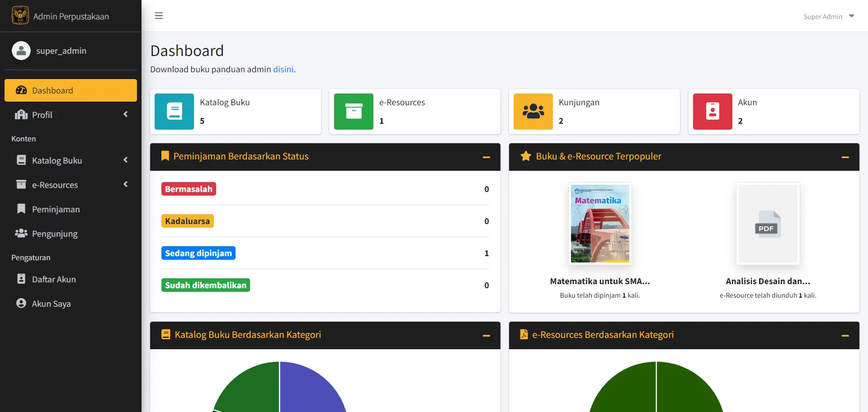868x412 pixels.
Task: Go to Pengunjung in the sidebar
Action: pyautogui.click(x=55, y=234)
